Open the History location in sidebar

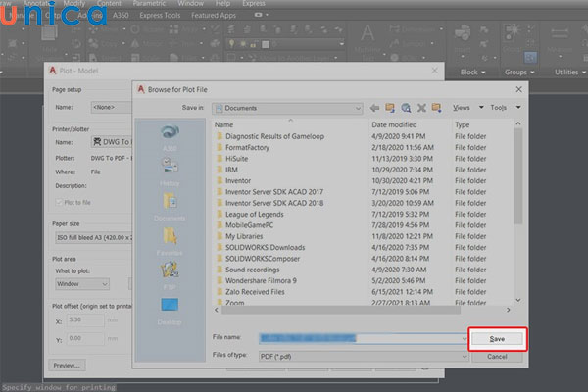(x=170, y=173)
